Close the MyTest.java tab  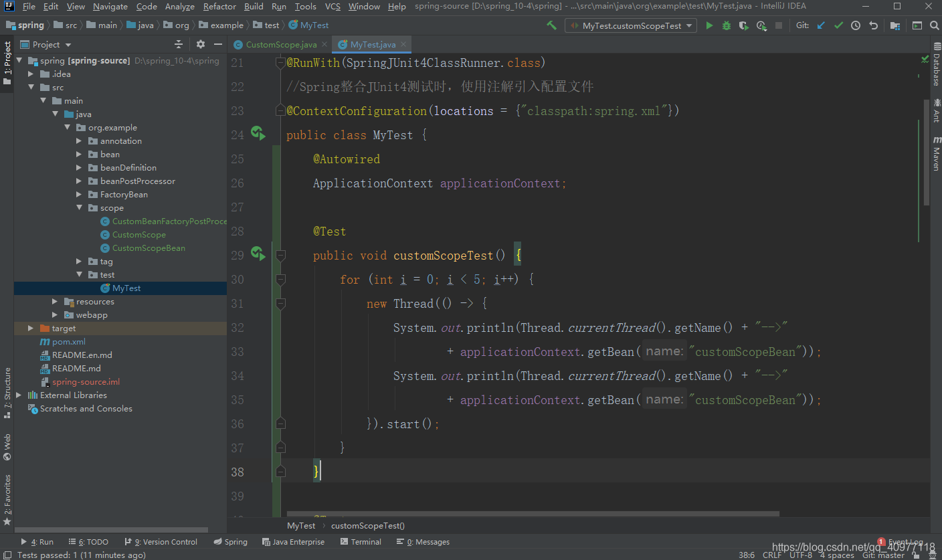[x=403, y=44]
